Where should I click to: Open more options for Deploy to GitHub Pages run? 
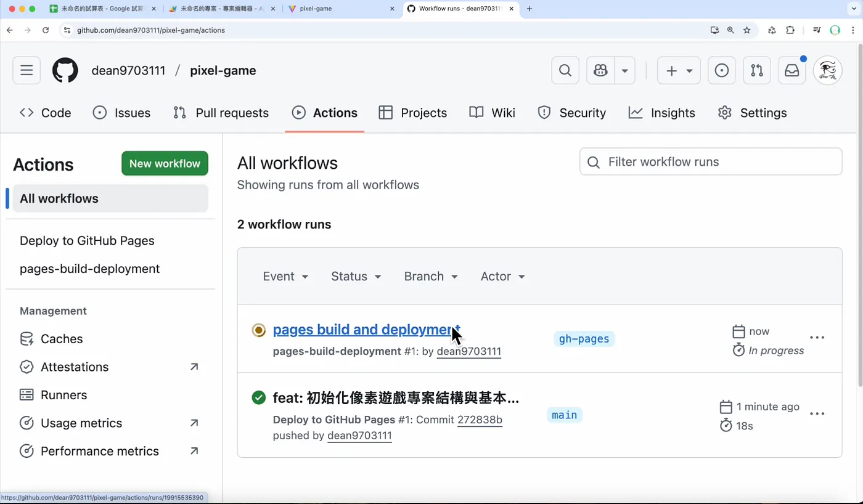tap(817, 414)
